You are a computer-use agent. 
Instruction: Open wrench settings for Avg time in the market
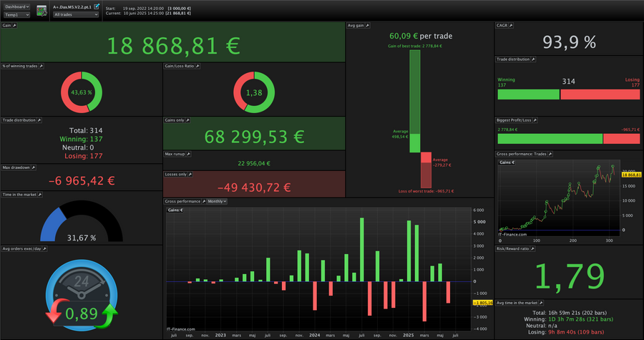click(x=542, y=303)
